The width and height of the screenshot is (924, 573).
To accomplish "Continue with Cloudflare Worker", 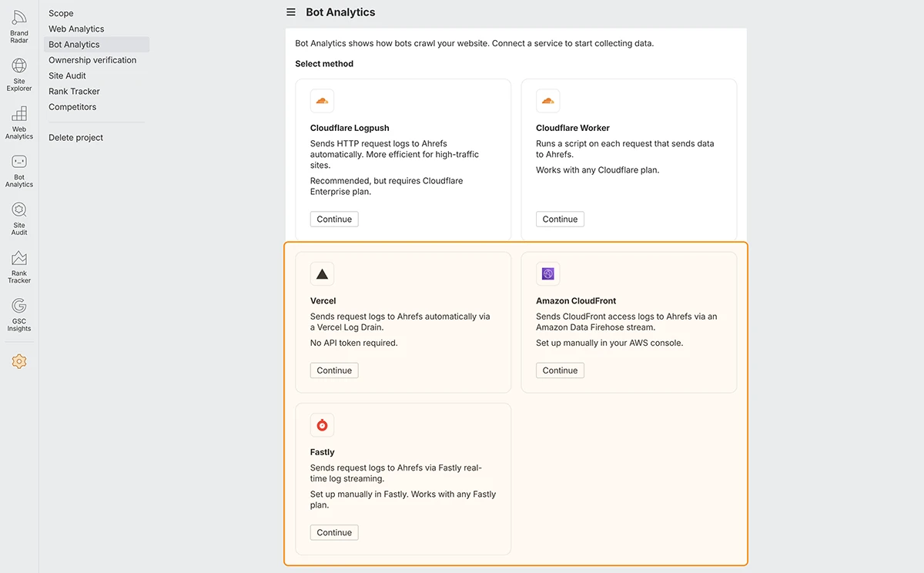I will coord(560,219).
